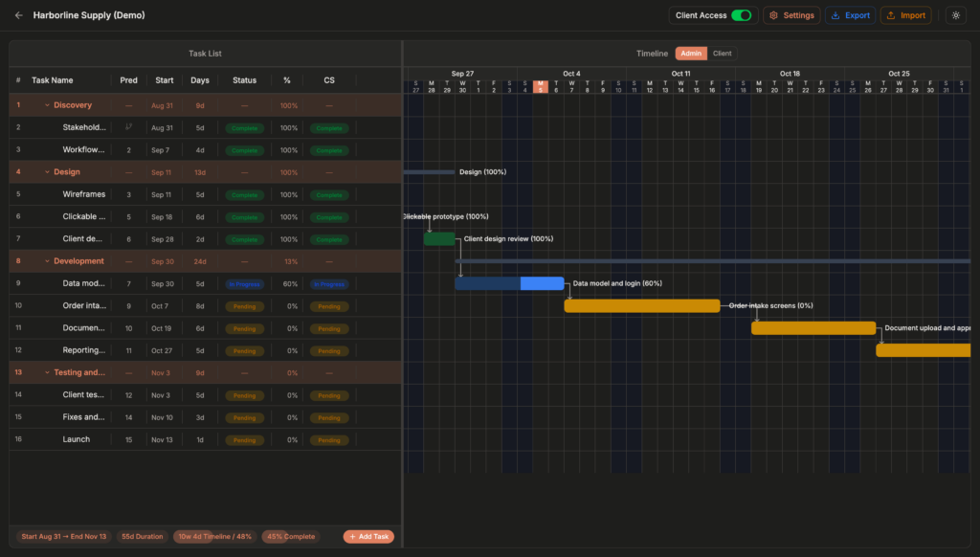Screen dimensions: 980x557
Task: Switch timeline to Admin view
Action: point(691,54)
